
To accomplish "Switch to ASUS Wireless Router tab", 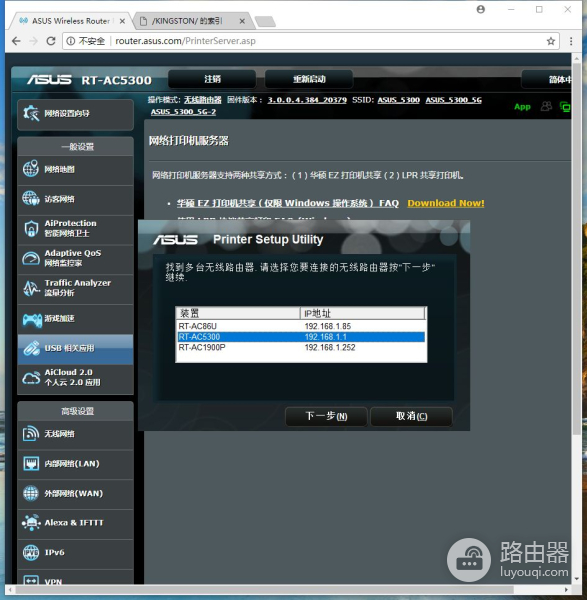I will coord(70,21).
